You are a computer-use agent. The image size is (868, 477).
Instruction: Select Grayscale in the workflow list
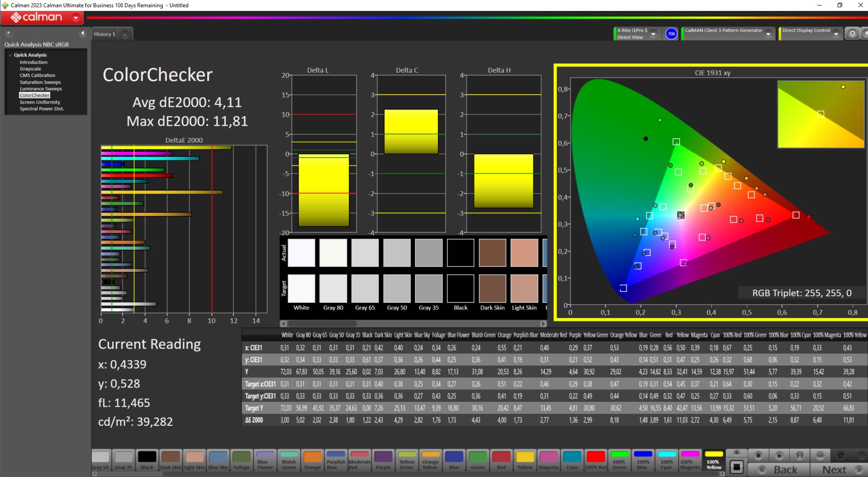click(x=30, y=69)
